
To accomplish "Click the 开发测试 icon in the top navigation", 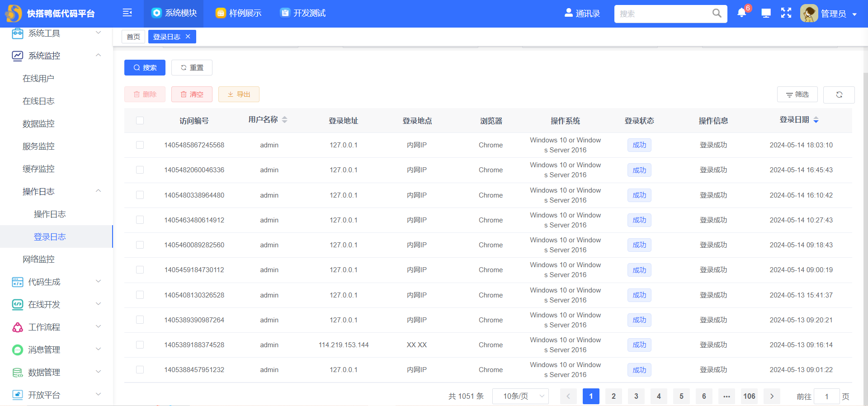I will coord(285,13).
